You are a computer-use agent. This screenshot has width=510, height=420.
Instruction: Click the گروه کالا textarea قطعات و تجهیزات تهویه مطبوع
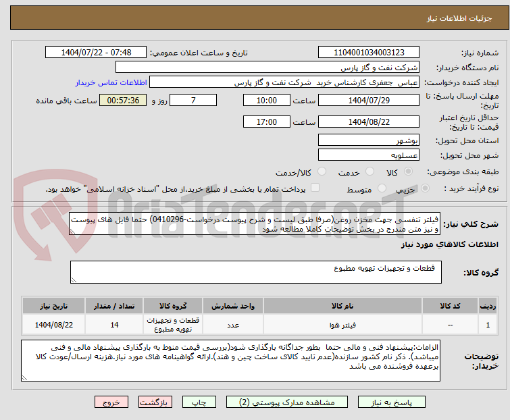pyautogui.click(x=256, y=272)
